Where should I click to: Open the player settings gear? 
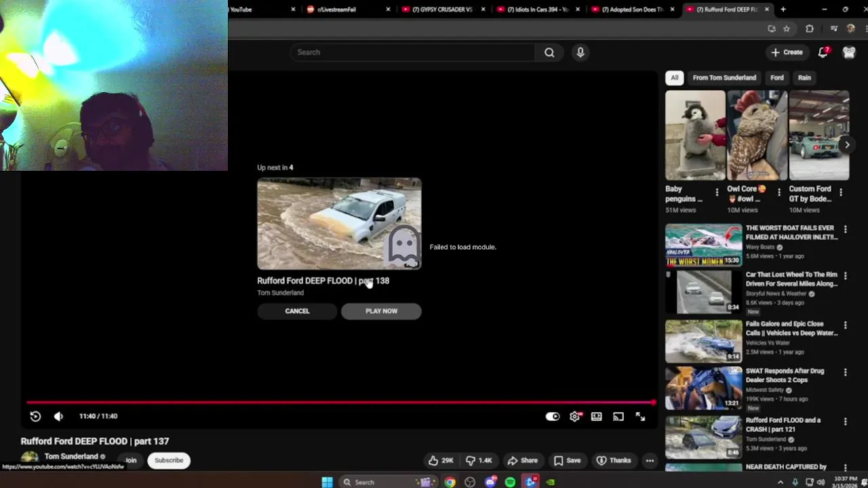point(575,417)
